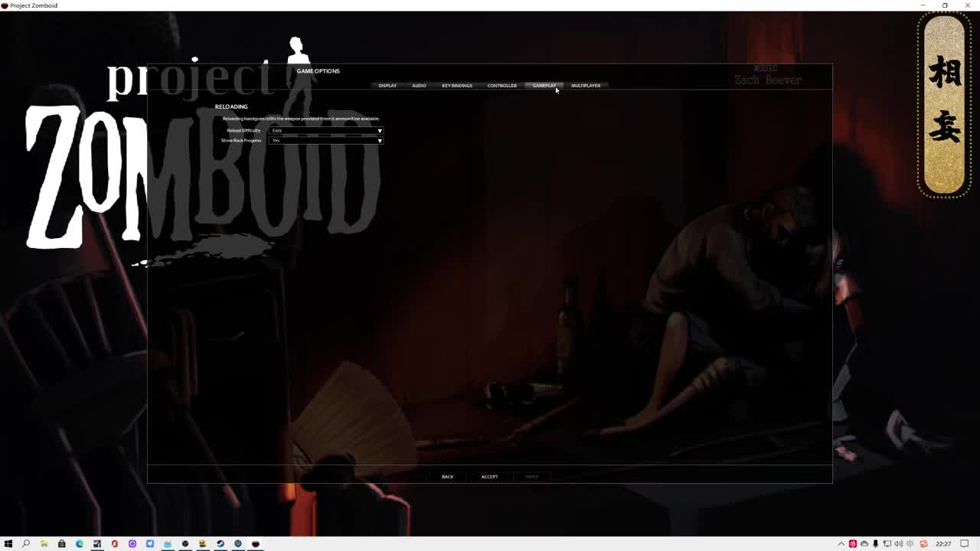This screenshot has width=980, height=551.
Task: Launch Microsoft Store from the taskbar
Action: [61, 544]
